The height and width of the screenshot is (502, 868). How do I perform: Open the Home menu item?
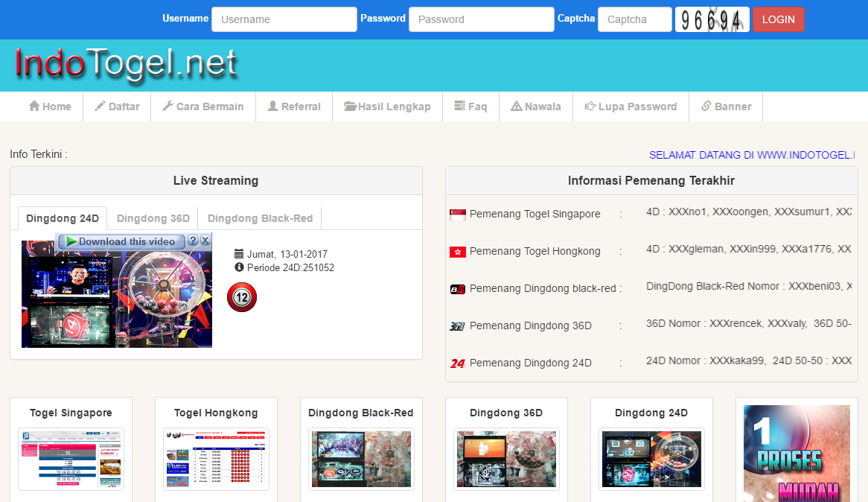tap(50, 107)
